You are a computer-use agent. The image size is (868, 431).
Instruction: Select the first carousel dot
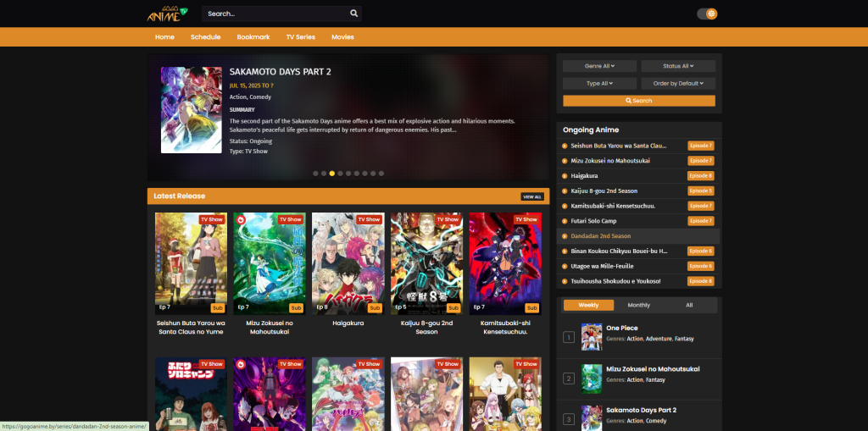click(x=315, y=174)
